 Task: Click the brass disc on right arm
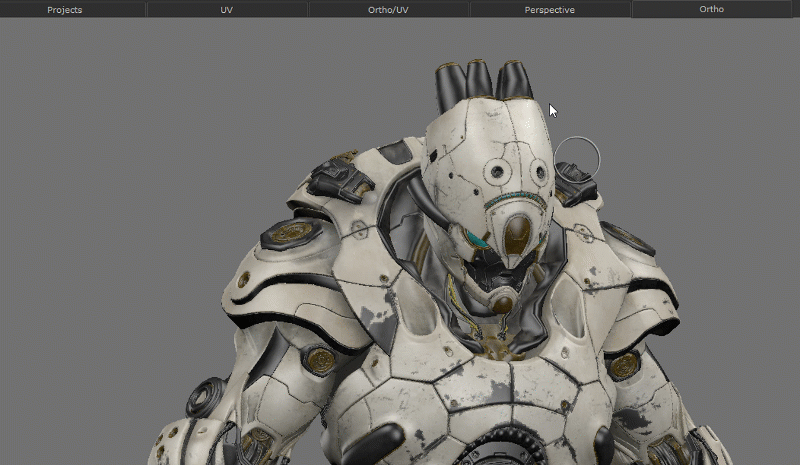pos(623,365)
